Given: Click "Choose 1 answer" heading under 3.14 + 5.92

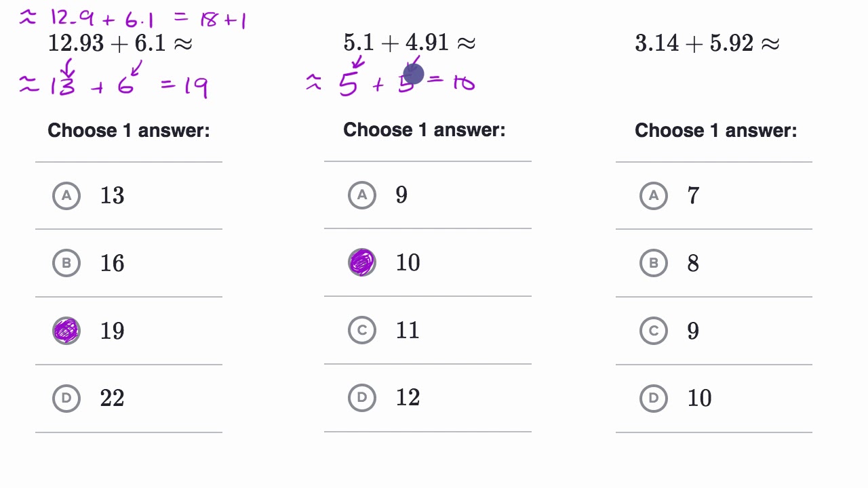Looking at the screenshot, I should [x=715, y=130].
